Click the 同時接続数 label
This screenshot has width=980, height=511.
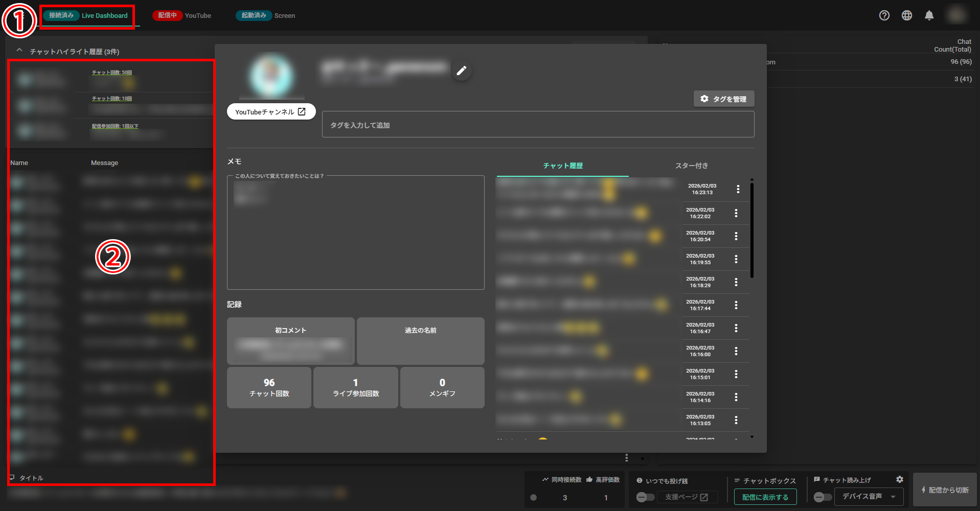[x=566, y=480]
